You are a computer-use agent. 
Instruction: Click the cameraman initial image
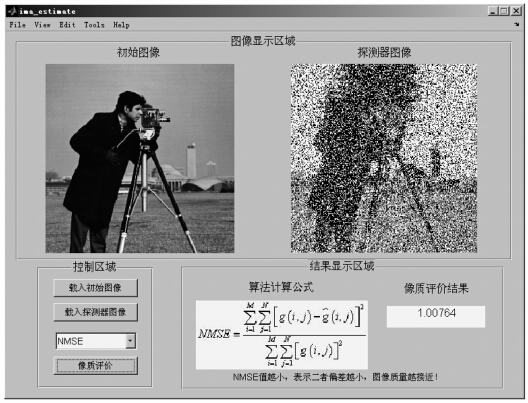(x=140, y=158)
